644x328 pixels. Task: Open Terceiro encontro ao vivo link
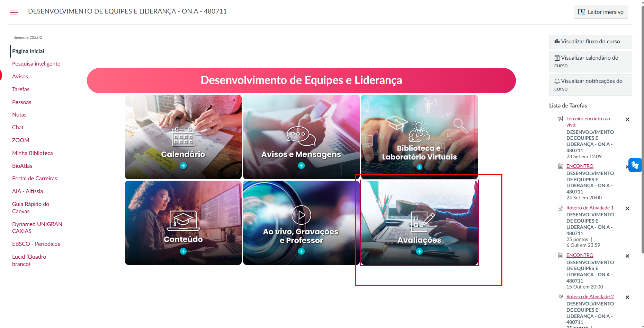[588, 122]
